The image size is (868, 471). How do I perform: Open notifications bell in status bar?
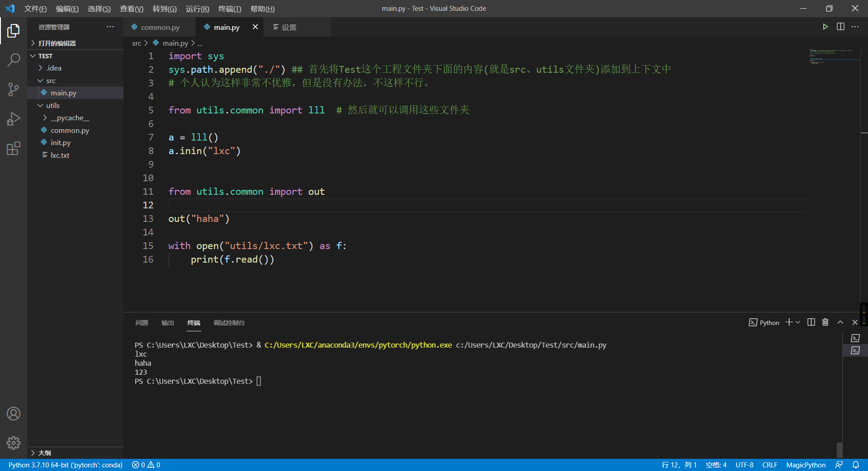click(x=856, y=465)
